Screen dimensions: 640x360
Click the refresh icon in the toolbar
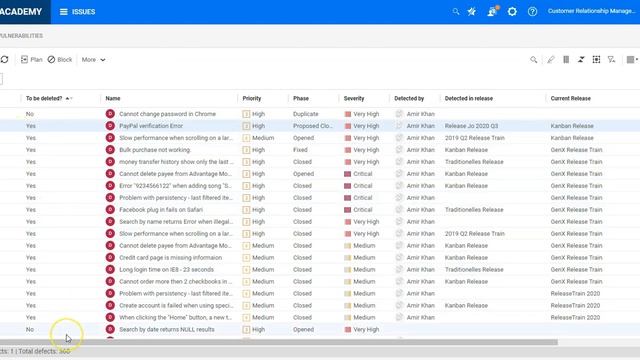click(x=4, y=60)
